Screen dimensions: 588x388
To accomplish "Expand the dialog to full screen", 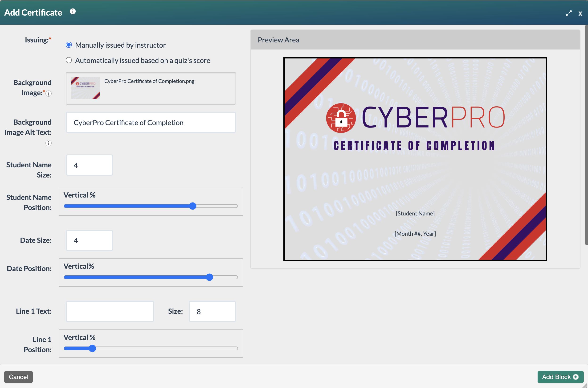I will coord(569,13).
